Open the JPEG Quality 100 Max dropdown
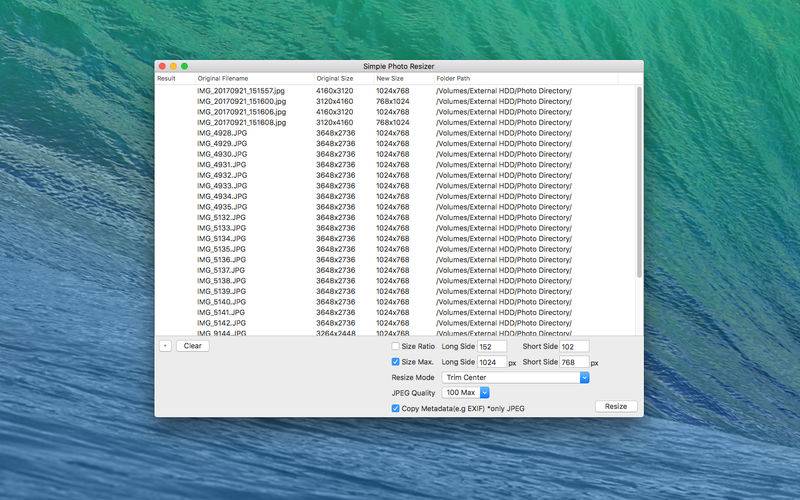This screenshot has height=500, width=800. [465, 392]
